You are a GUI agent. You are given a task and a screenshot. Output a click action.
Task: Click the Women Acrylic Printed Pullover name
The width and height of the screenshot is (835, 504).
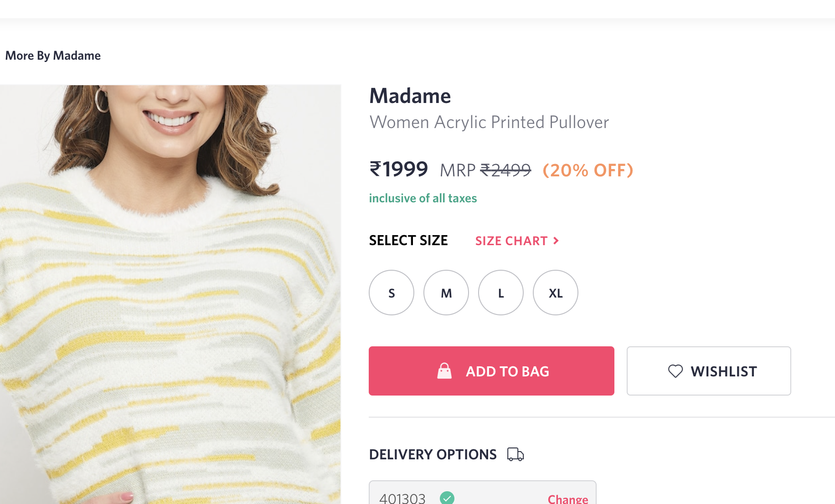coord(489,122)
